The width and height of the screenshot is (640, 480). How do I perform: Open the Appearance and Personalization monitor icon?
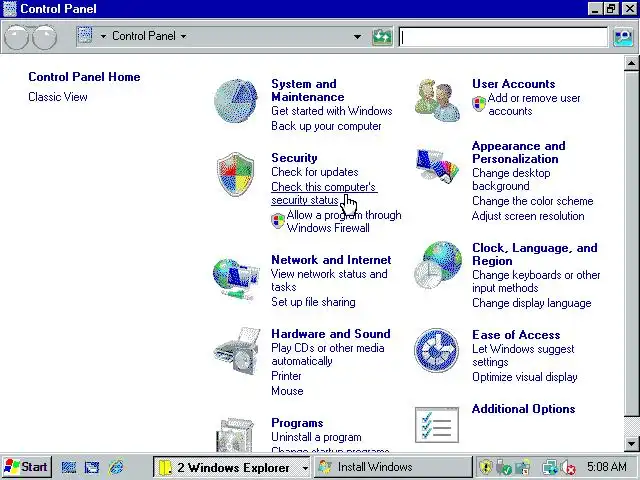(x=437, y=166)
